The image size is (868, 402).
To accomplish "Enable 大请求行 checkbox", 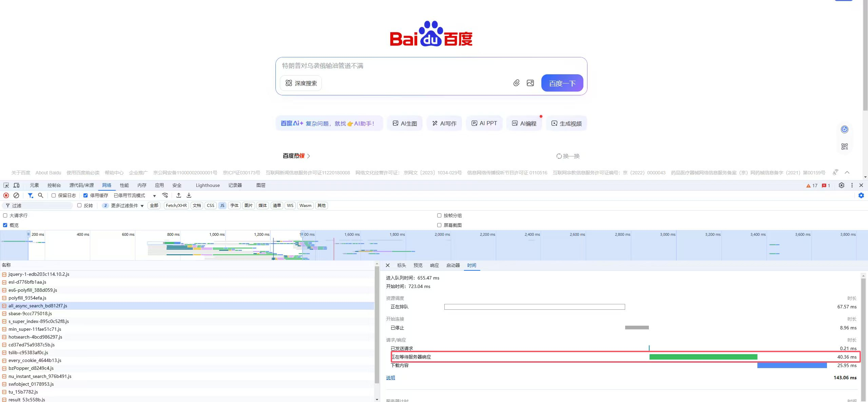I will tap(5, 215).
